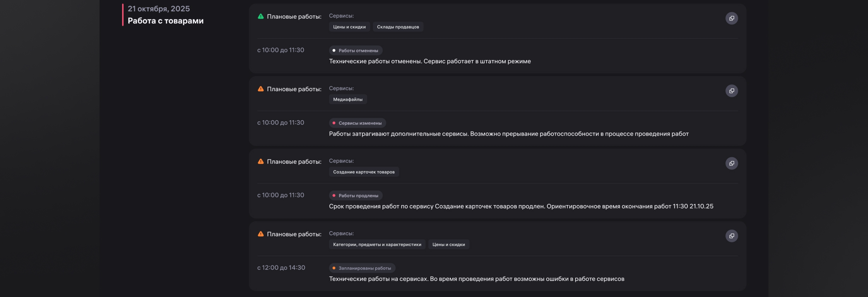This screenshot has height=297, width=868.
Task: Copy the cancelled works notice (Цены и скидки, Склады продавцов)
Action: (x=731, y=18)
